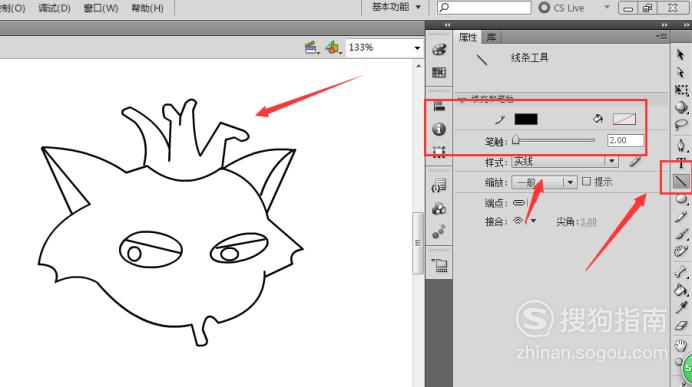Viewport: 692px width, 387px height.
Task: Select the Oval shape tool
Action: tap(681, 199)
